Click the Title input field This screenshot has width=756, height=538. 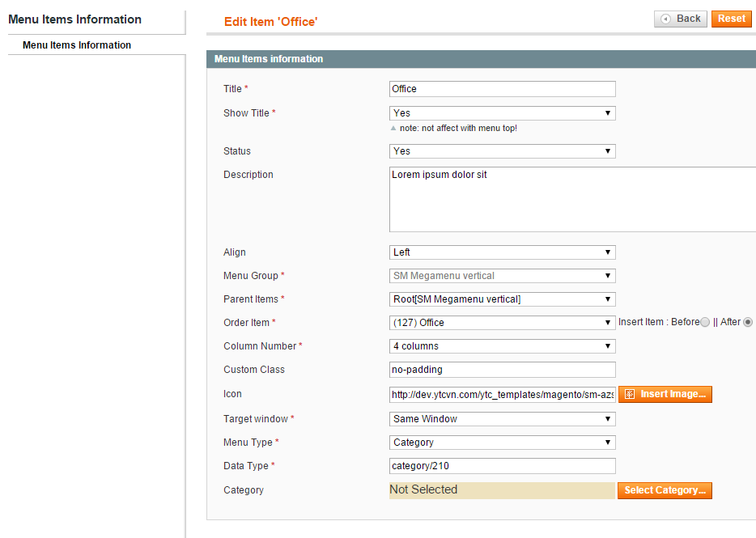click(x=503, y=89)
